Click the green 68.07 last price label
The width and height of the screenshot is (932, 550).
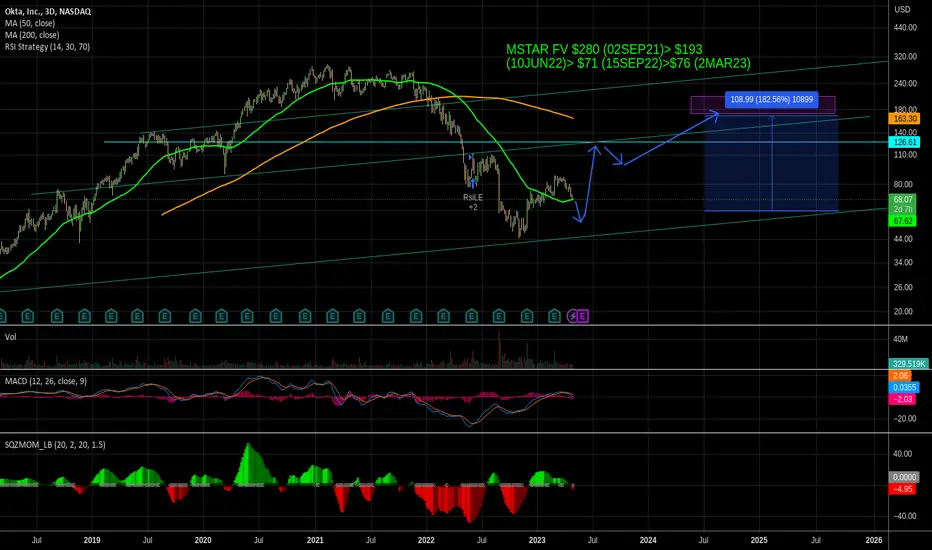click(x=903, y=200)
